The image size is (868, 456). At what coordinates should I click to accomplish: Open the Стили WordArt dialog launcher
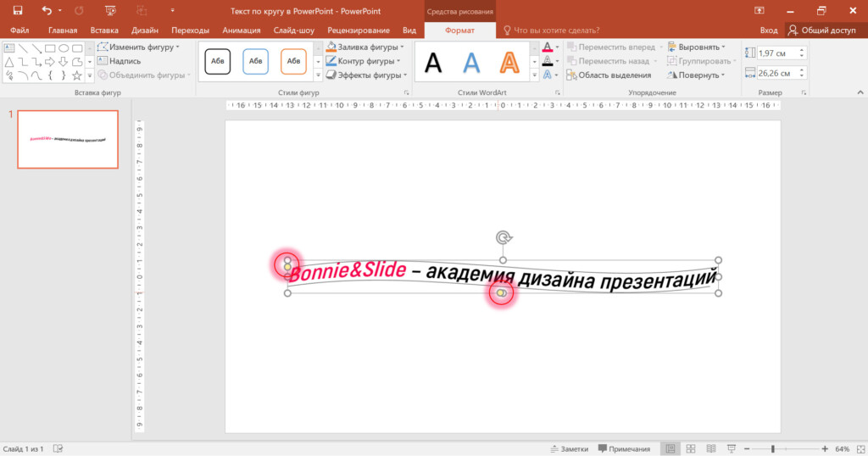pos(558,92)
